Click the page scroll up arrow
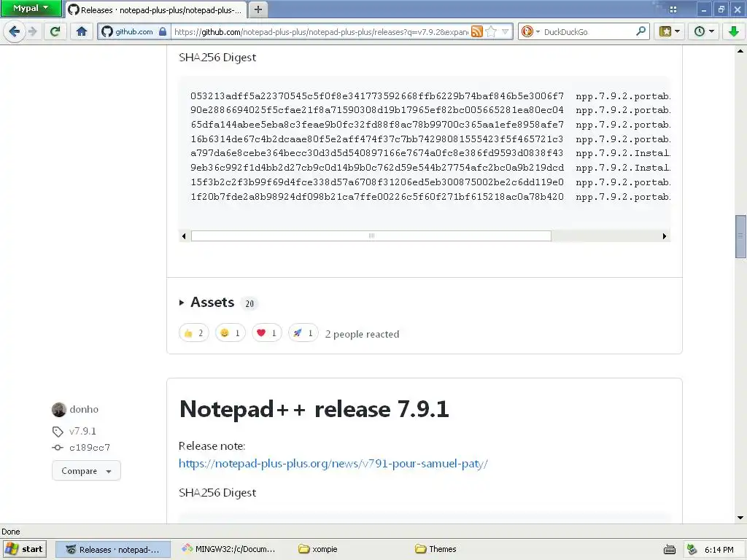Screen dimensions: 747x560 (x=740, y=50)
